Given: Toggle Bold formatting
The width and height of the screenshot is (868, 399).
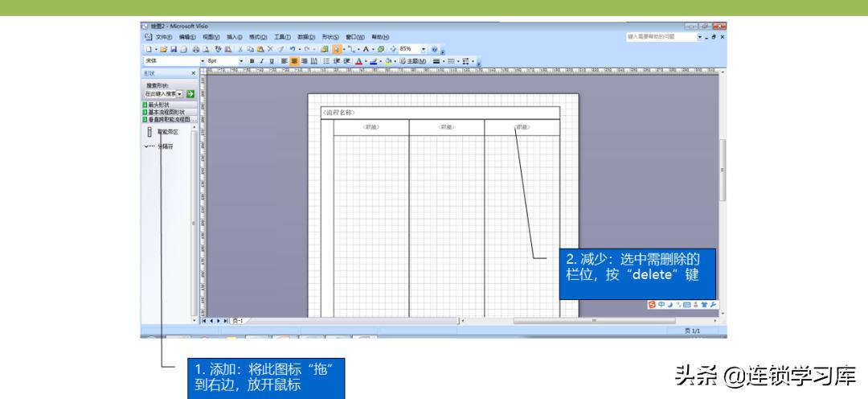Looking at the screenshot, I should [x=252, y=61].
